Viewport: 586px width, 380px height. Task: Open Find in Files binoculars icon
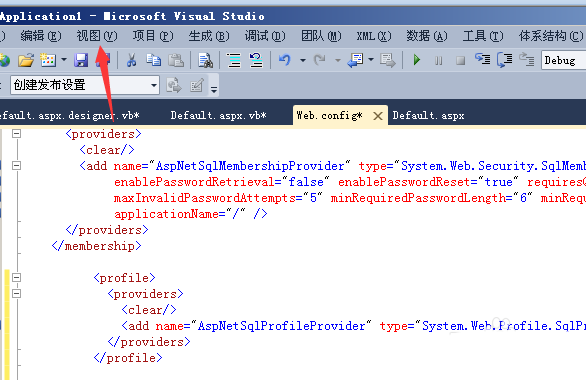click(x=205, y=60)
